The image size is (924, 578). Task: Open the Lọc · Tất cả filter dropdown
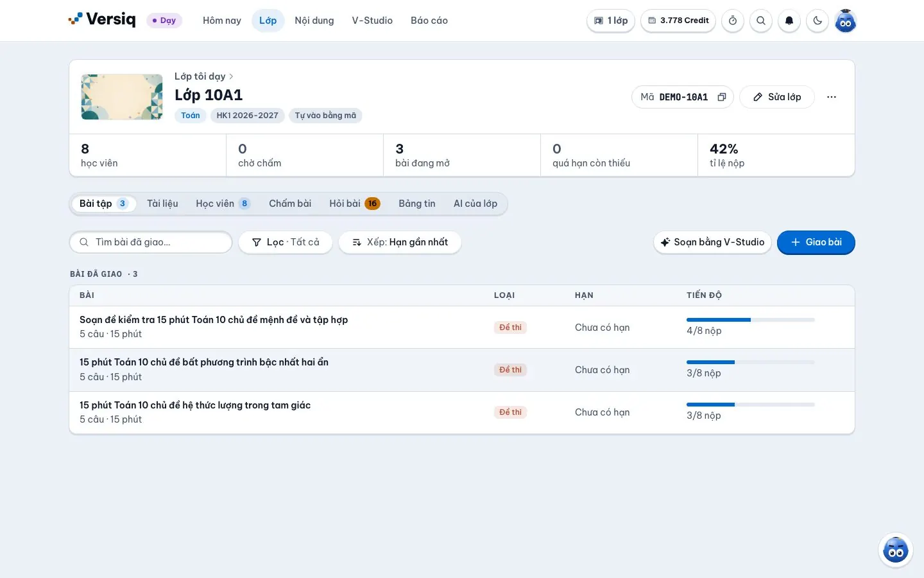coord(286,242)
